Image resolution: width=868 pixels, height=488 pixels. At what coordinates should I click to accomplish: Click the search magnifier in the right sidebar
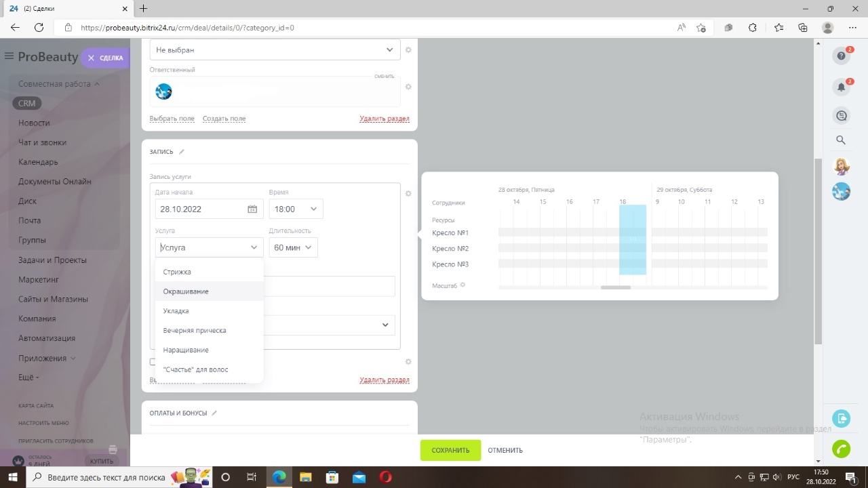[x=841, y=140]
